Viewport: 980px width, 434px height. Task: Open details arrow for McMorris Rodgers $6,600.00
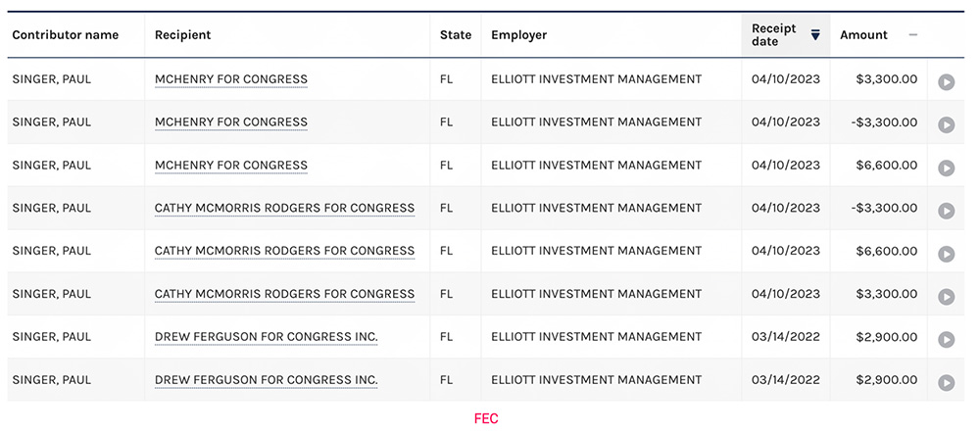click(946, 254)
